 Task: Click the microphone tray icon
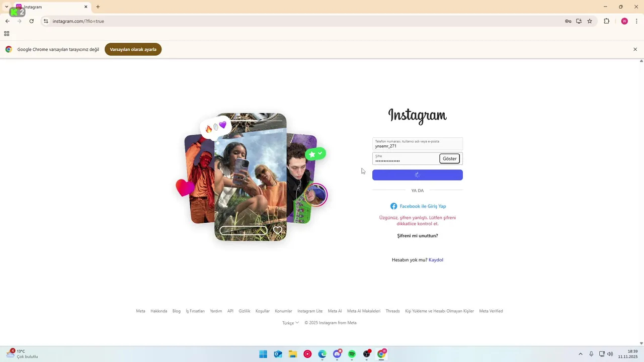[x=591, y=354]
